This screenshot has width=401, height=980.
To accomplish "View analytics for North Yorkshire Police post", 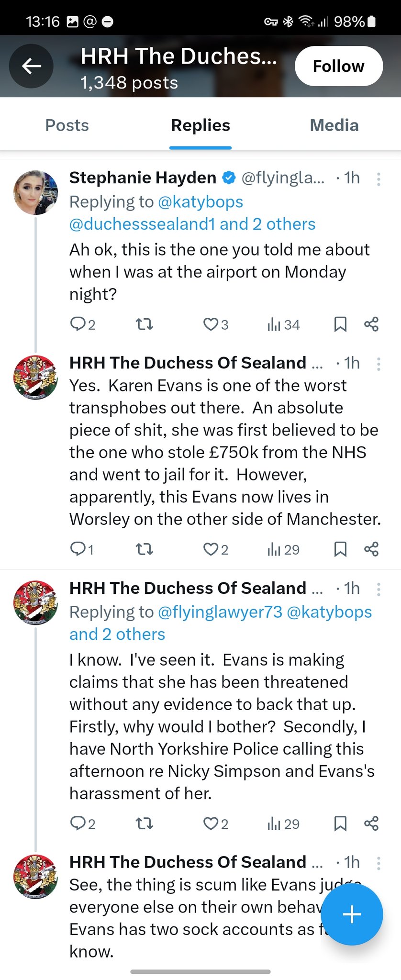I will [x=283, y=824].
